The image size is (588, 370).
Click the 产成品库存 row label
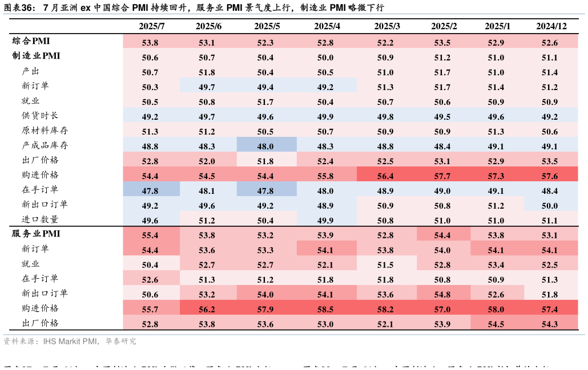point(45,145)
